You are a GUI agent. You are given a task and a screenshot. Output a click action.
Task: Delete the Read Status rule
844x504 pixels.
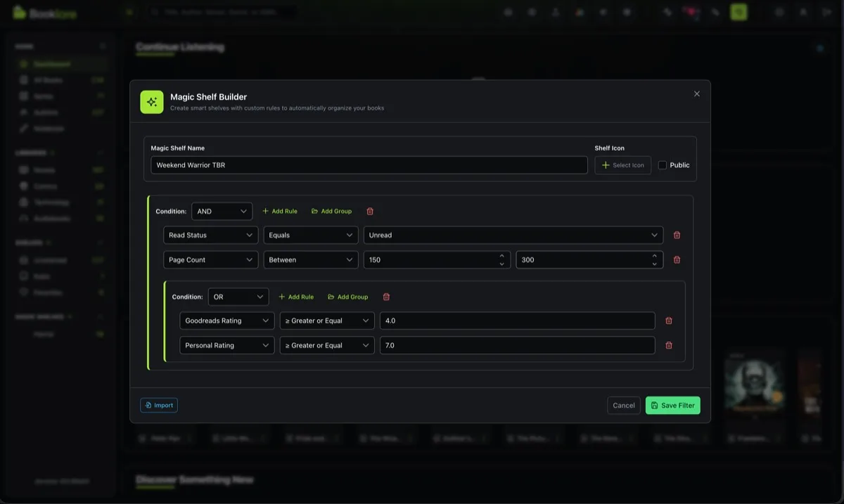pos(677,235)
